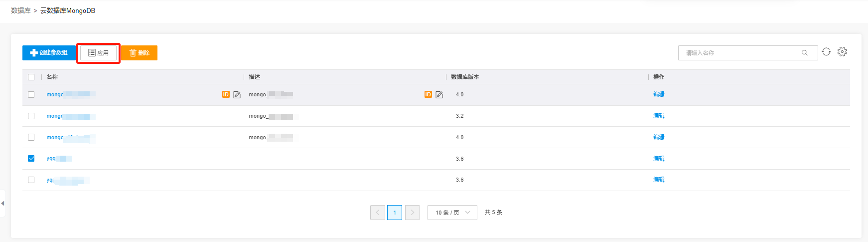Click the 应用 apply button
Screen dimensions: 868x242
(98, 53)
